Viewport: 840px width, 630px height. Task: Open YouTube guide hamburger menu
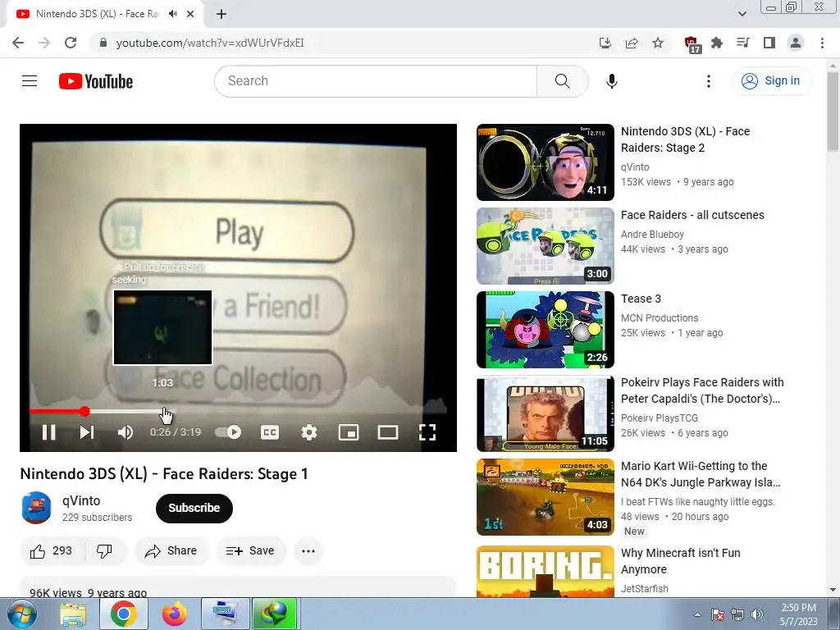pos(30,81)
